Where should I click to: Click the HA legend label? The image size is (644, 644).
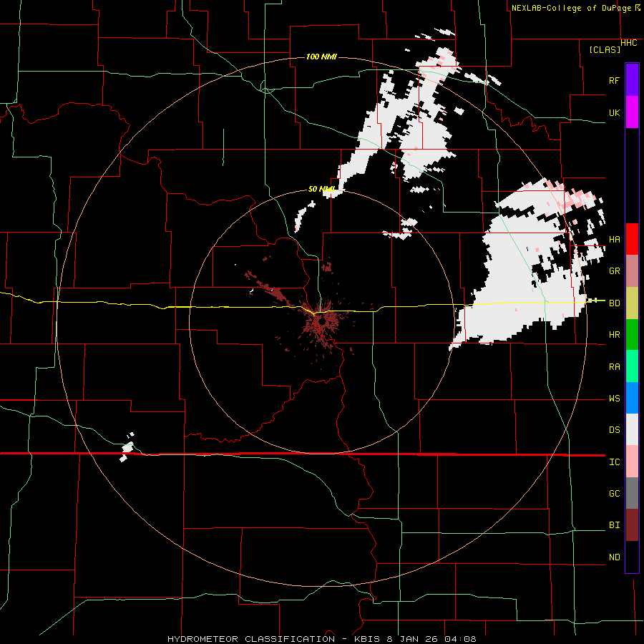614,239
